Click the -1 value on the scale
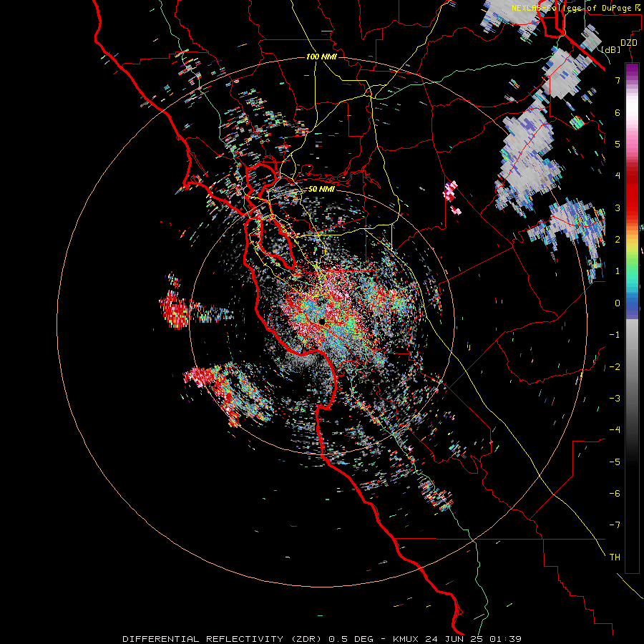Image resolution: width=644 pixels, height=644 pixels. point(615,335)
